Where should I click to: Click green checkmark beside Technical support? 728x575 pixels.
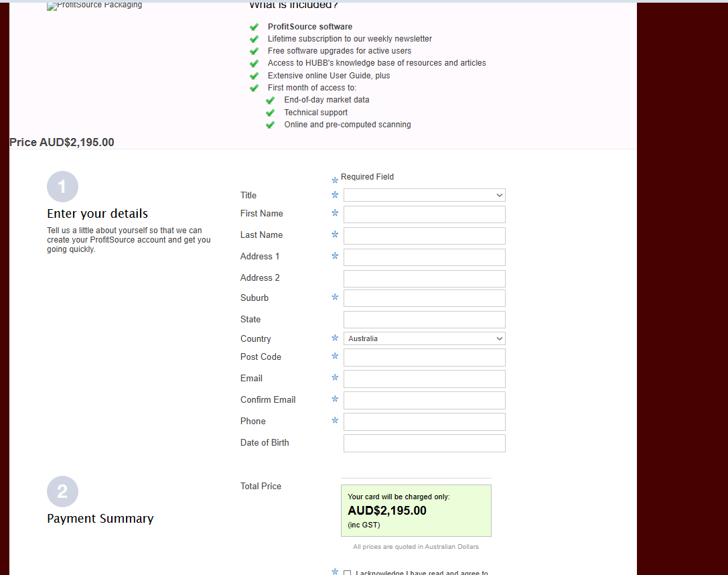270,113
